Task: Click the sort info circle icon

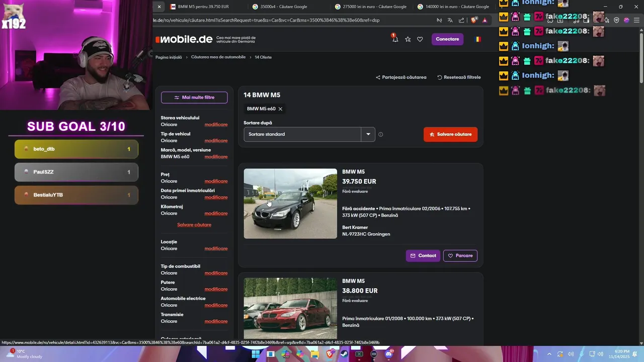Action: coord(380,134)
